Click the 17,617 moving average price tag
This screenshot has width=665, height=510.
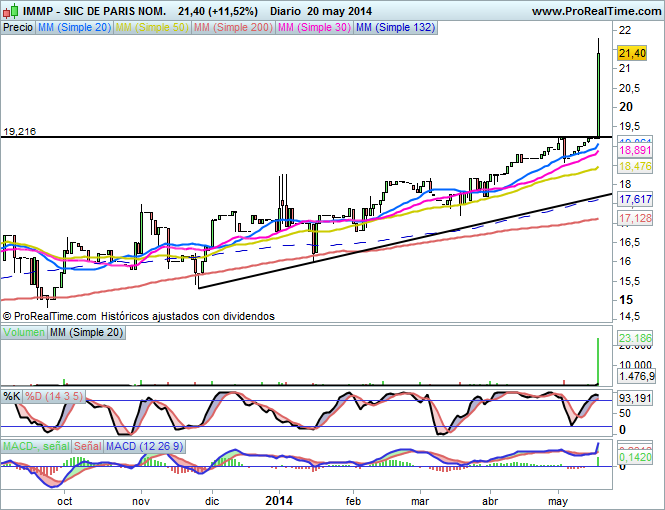click(x=636, y=200)
